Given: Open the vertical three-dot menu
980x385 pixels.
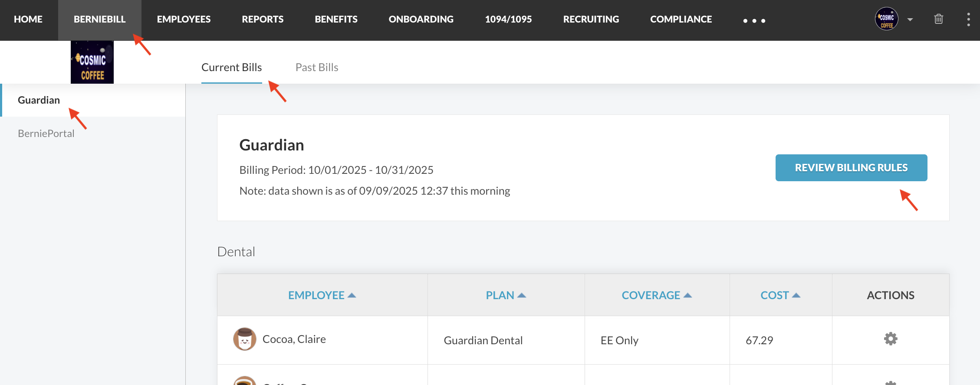Looking at the screenshot, I should 968,20.
